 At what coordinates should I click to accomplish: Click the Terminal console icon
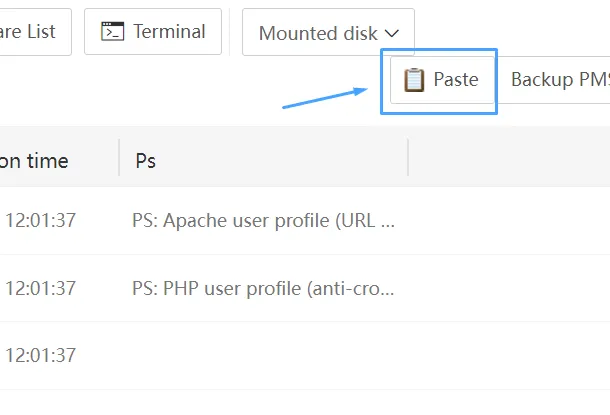(x=113, y=32)
